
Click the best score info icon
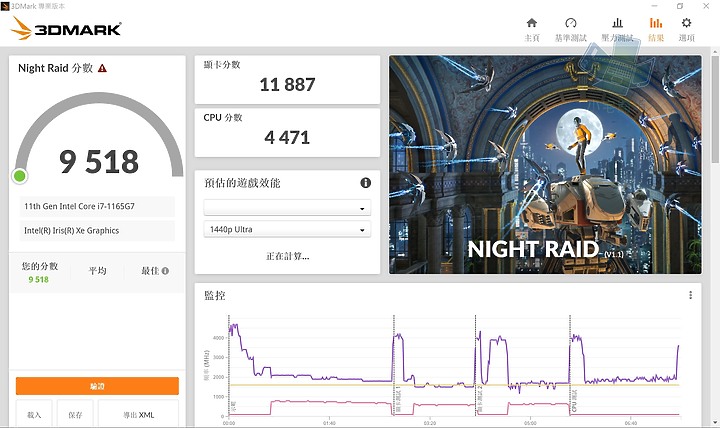165,271
